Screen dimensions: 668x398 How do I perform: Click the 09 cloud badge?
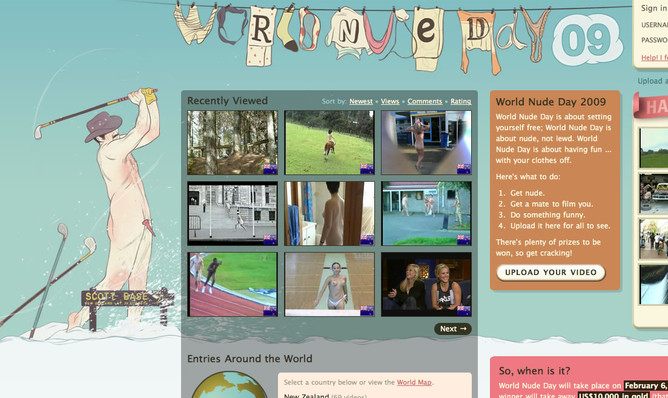click(587, 40)
